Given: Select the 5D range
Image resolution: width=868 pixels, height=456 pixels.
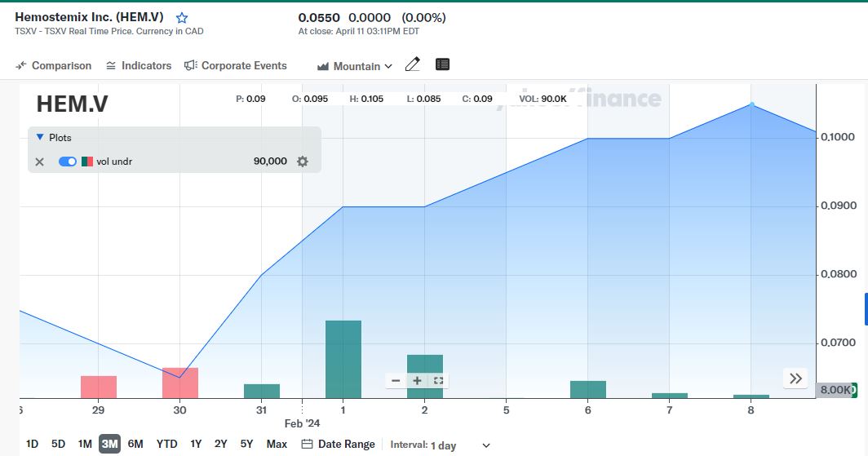Looking at the screenshot, I should (x=58, y=444).
